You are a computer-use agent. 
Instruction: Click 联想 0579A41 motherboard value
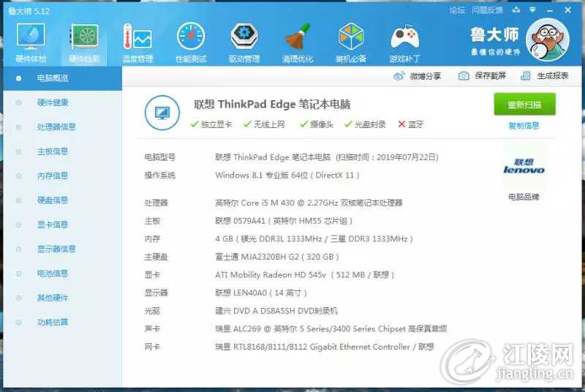(x=284, y=221)
